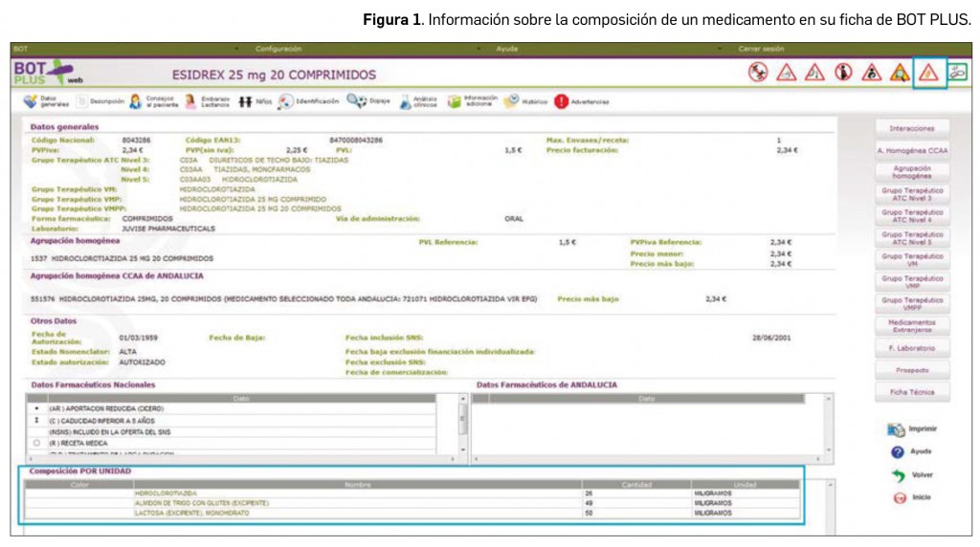Click the Interacciones button
The height and width of the screenshot is (547, 980).
coord(912,127)
